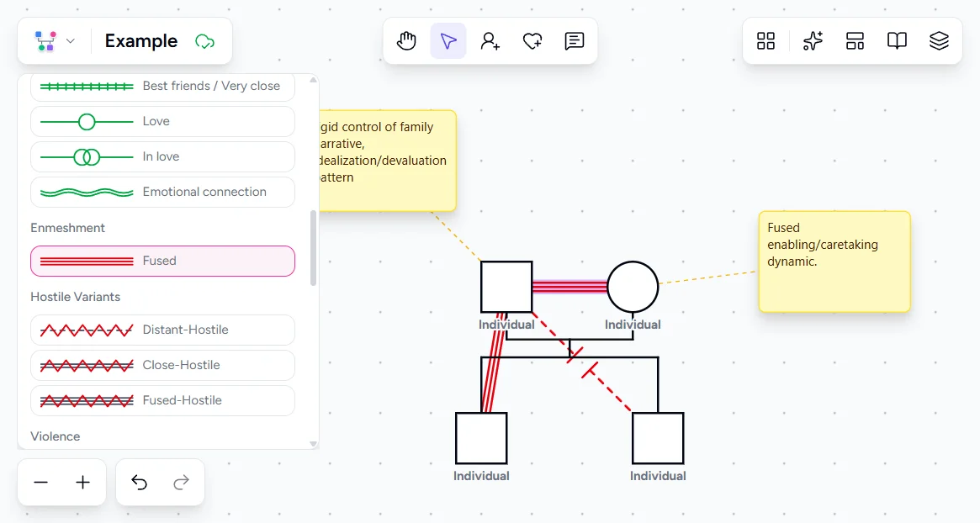This screenshot has width=980, height=523.
Task: Click the fused line to the left child
Action: click(493, 362)
